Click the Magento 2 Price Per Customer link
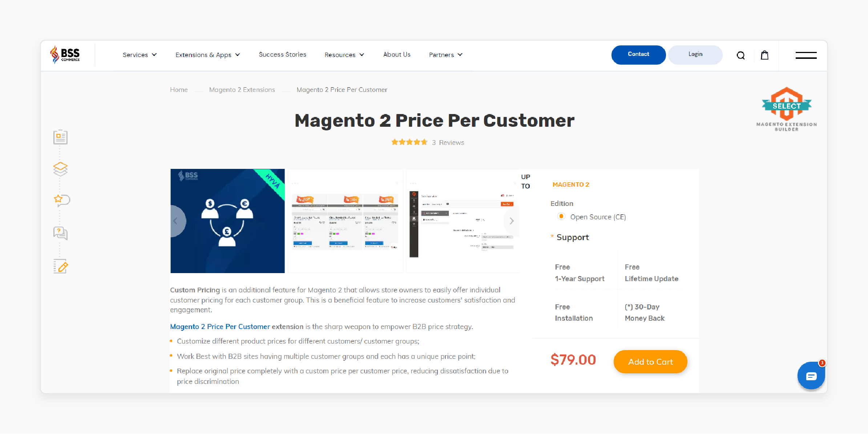 click(342, 89)
